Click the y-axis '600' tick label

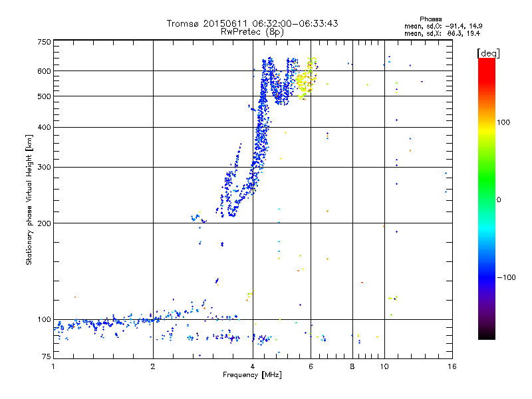tap(44, 71)
